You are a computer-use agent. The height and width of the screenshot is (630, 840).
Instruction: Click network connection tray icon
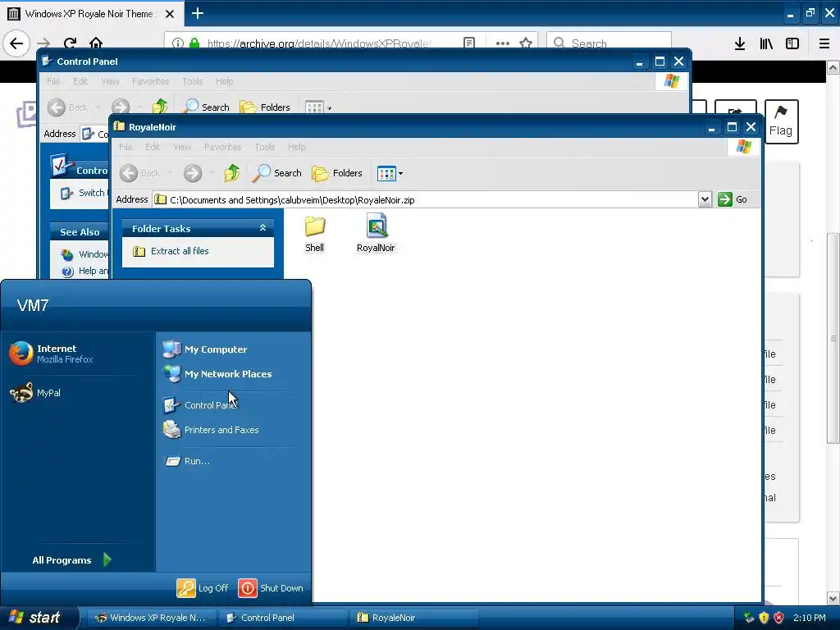749,618
